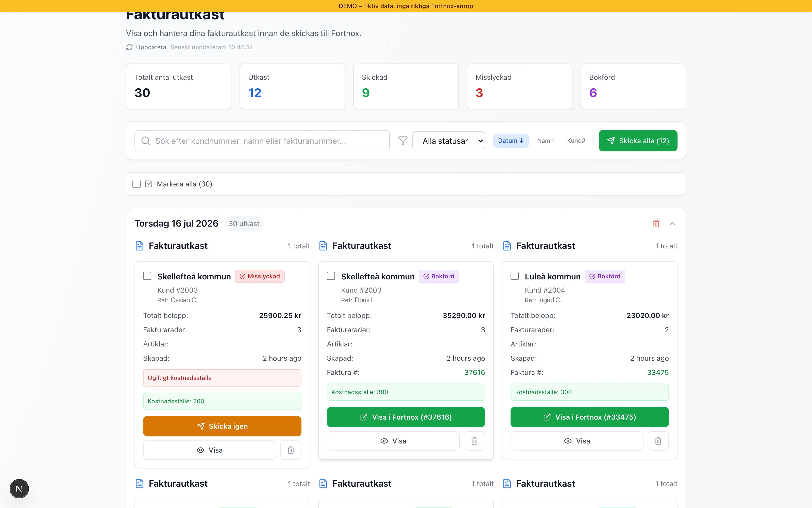Click the Misslyckad count card
This screenshot has width=812, height=508.
(x=519, y=86)
